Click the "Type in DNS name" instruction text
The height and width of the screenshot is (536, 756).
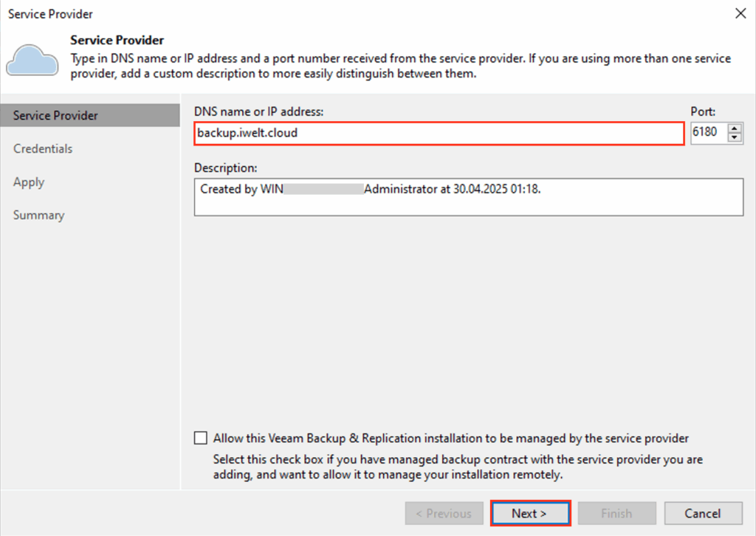pyautogui.click(x=401, y=66)
